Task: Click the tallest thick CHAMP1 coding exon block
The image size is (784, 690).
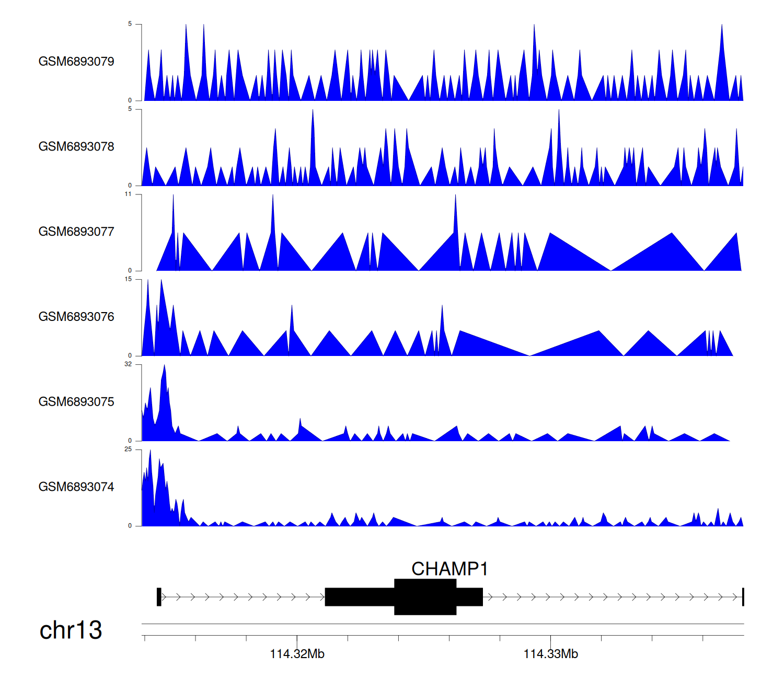Action: coord(425,597)
